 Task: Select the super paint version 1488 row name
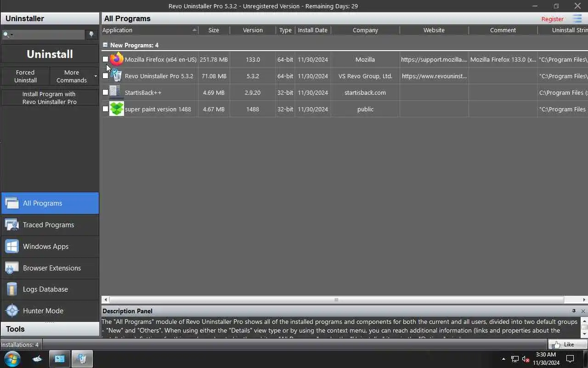158,109
